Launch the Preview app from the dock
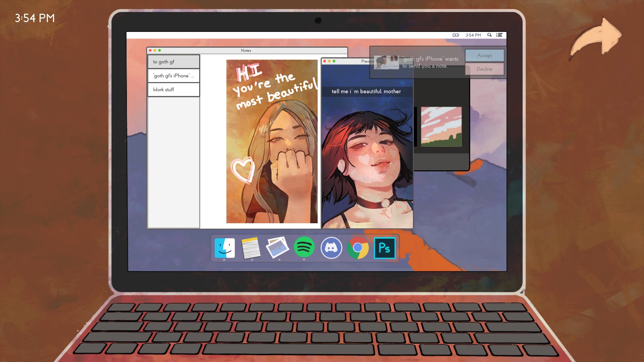 277,247
